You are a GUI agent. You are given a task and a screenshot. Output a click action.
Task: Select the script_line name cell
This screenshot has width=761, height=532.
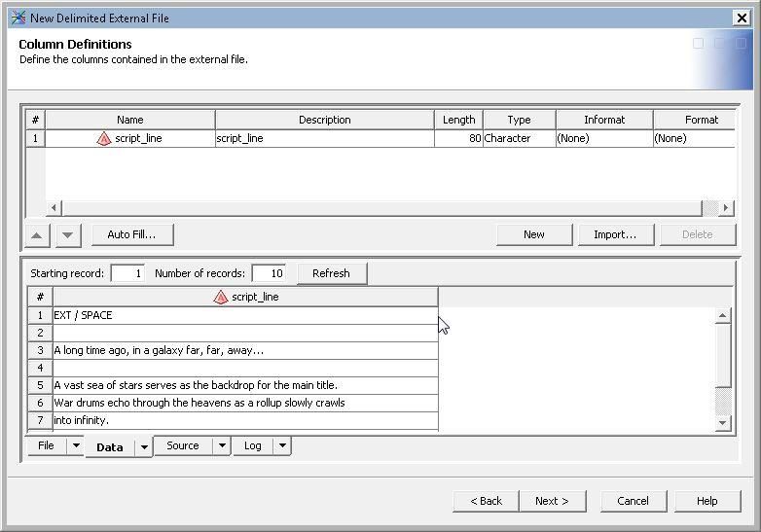tap(130, 139)
